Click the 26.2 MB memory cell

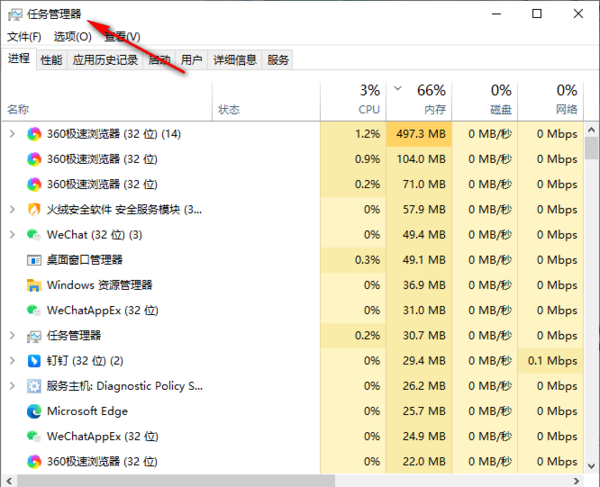tap(419, 386)
